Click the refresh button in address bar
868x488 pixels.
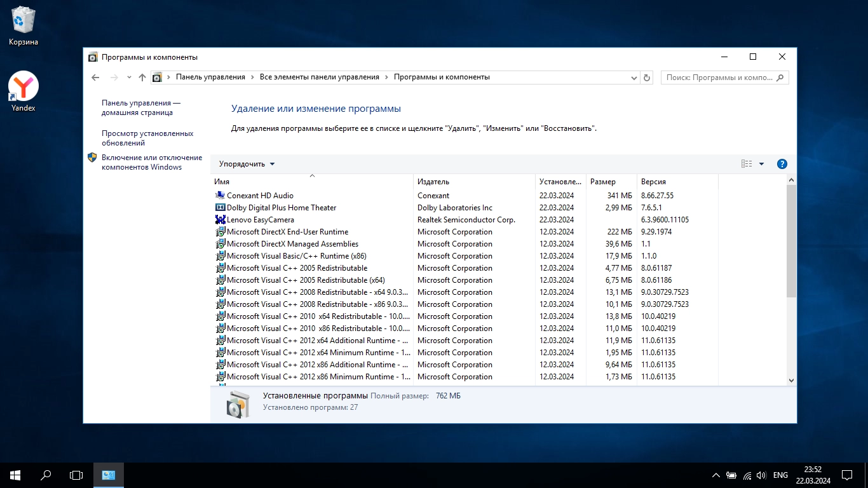click(647, 78)
